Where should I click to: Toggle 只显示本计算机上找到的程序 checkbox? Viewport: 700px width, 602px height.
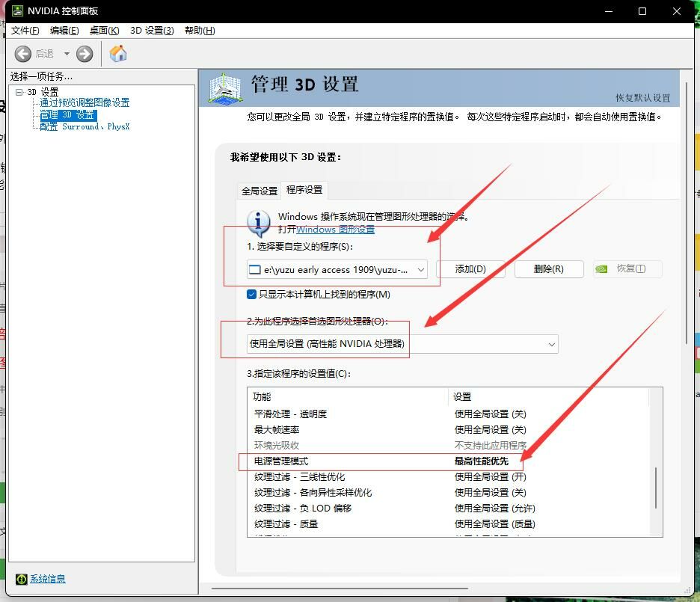click(252, 295)
